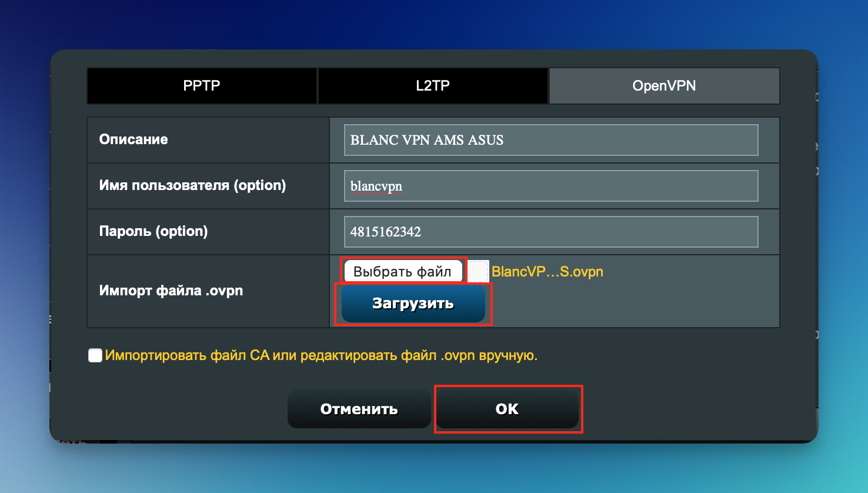The width and height of the screenshot is (868, 493).
Task: Confirm the VPN profile with OK
Action: pos(507,409)
